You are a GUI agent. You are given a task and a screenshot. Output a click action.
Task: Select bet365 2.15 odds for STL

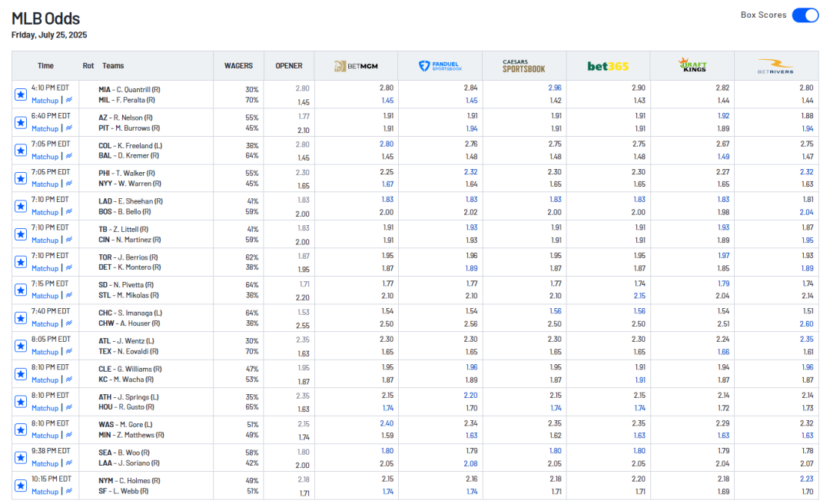click(x=639, y=296)
